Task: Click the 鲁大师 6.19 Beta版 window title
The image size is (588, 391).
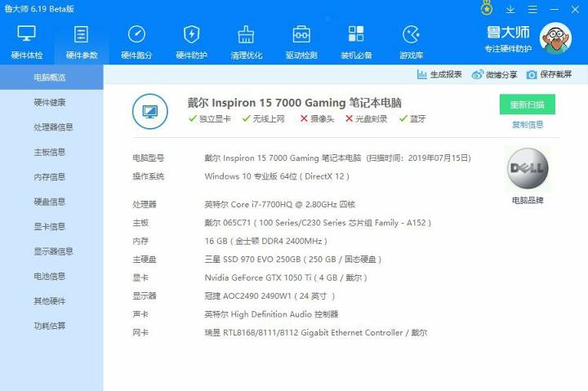Action: [x=39, y=9]
